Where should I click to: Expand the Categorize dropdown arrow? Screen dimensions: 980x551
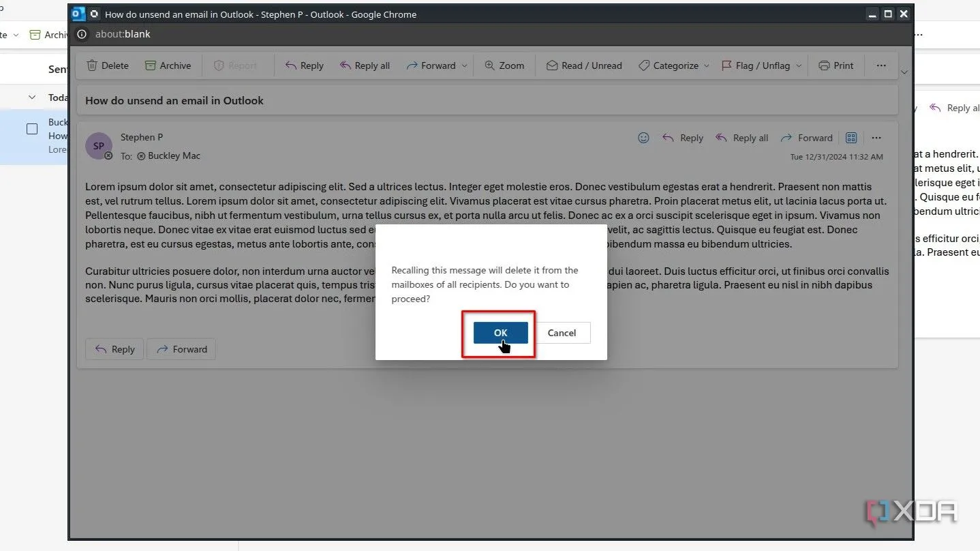pyautogui.click(x=707, y=65)
